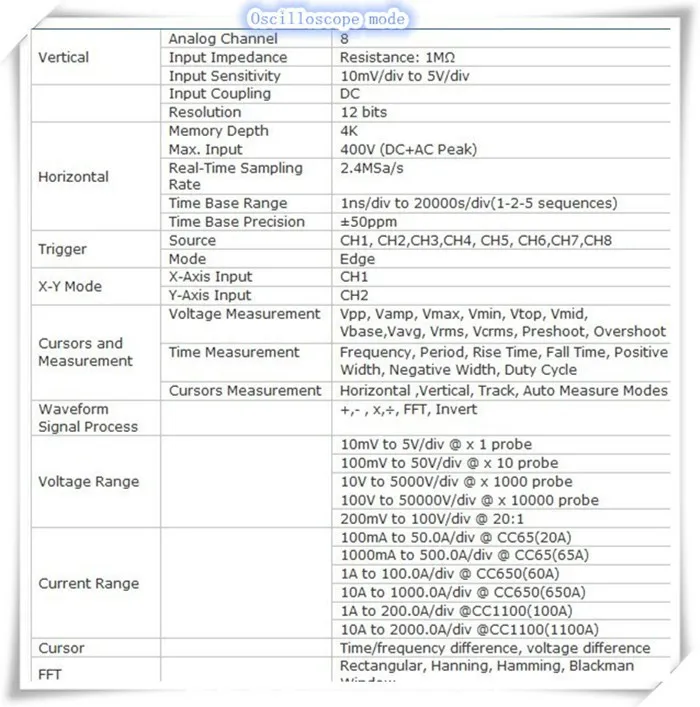Viewport: 700px width, 707px height.
Task: Click the "Time Base Precision" label
Action: 236,222
